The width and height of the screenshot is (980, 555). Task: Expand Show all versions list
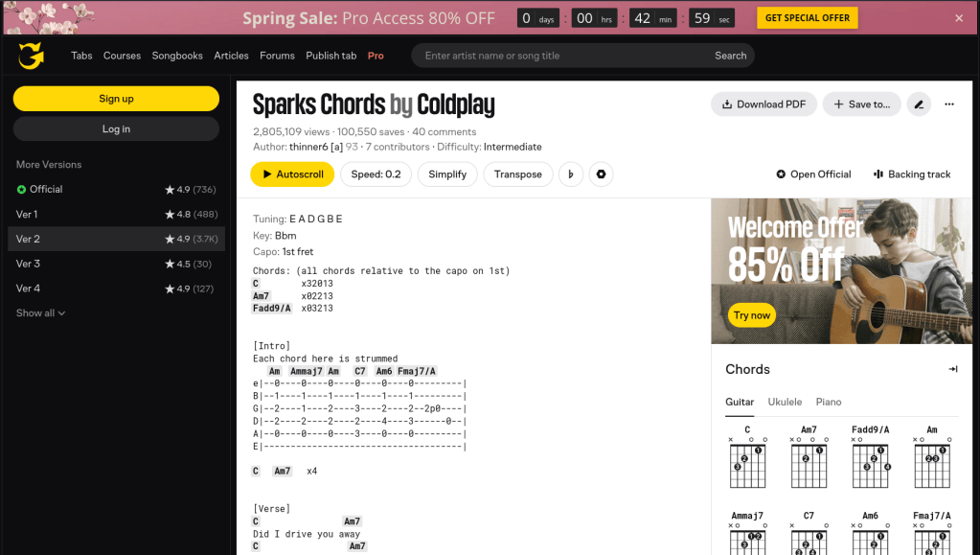(40, 313)
